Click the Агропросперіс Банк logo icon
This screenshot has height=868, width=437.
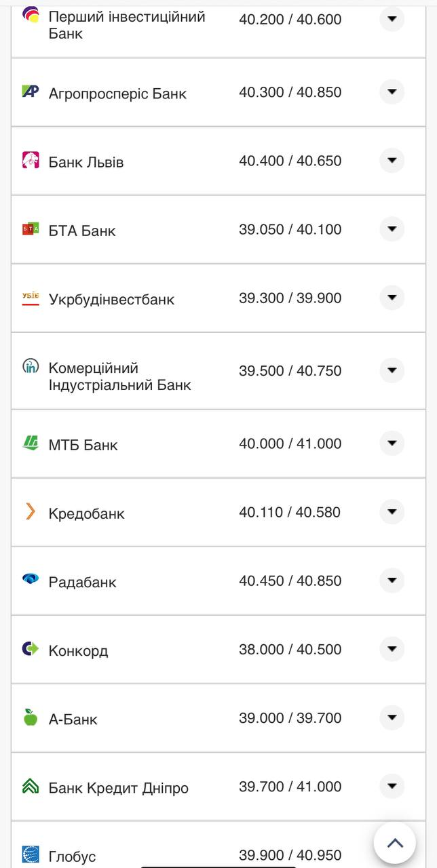coord(31,92)
